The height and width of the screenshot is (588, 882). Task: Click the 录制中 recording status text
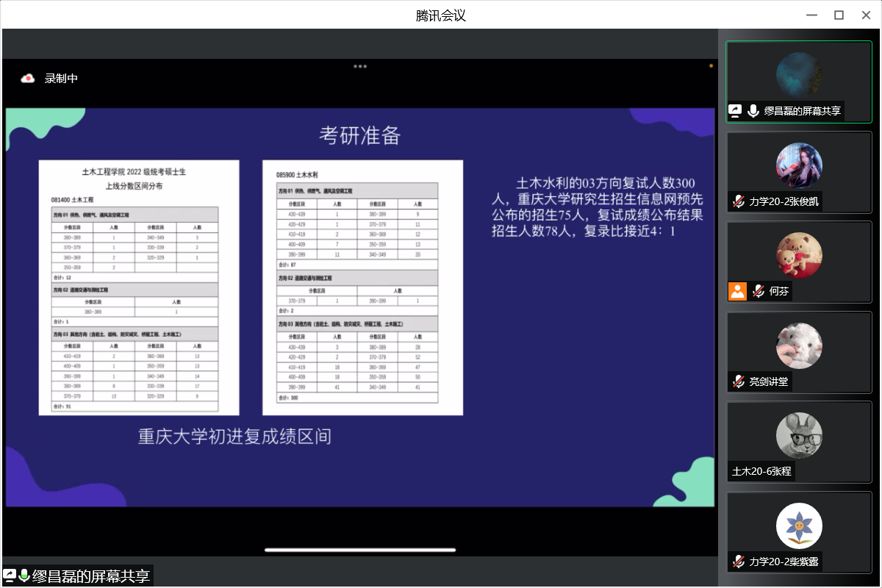61,78
